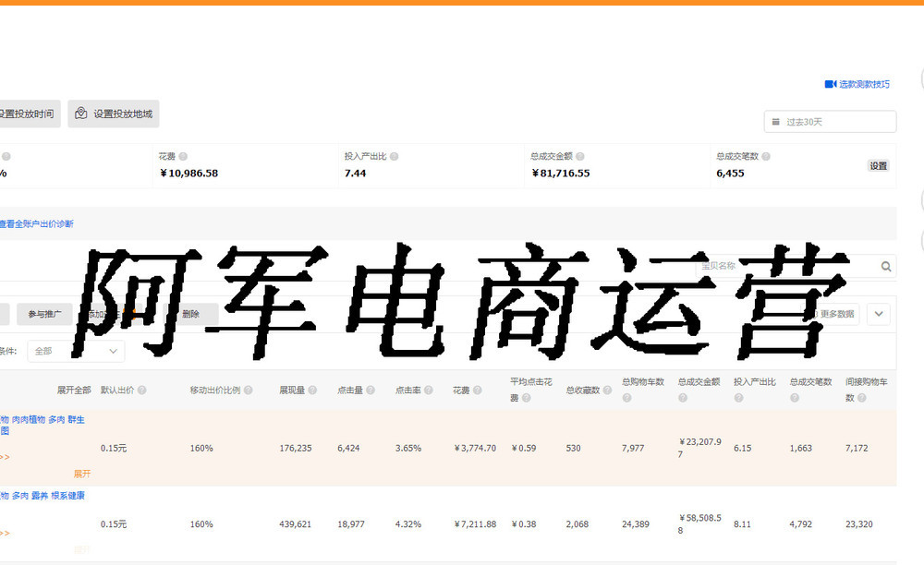Viewport: 924px width, 565px height.
Task: Click help icon under table 总成交金额 header
Action: (683, 398)
